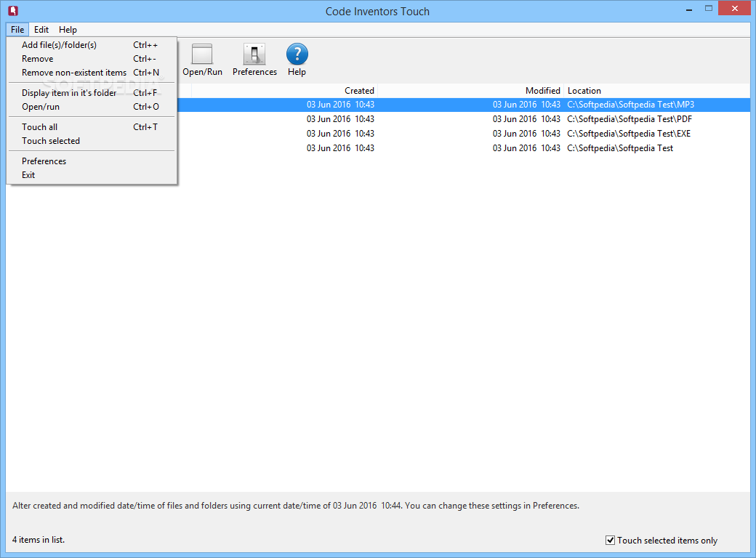The height and width of the screenshot is (558, 756).
Task: Click the Code Inventors Touch app icon
Action: pos(13,10)
